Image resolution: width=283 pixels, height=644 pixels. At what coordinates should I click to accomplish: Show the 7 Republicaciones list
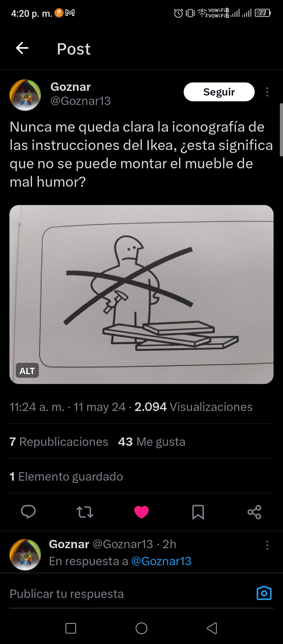59,442
